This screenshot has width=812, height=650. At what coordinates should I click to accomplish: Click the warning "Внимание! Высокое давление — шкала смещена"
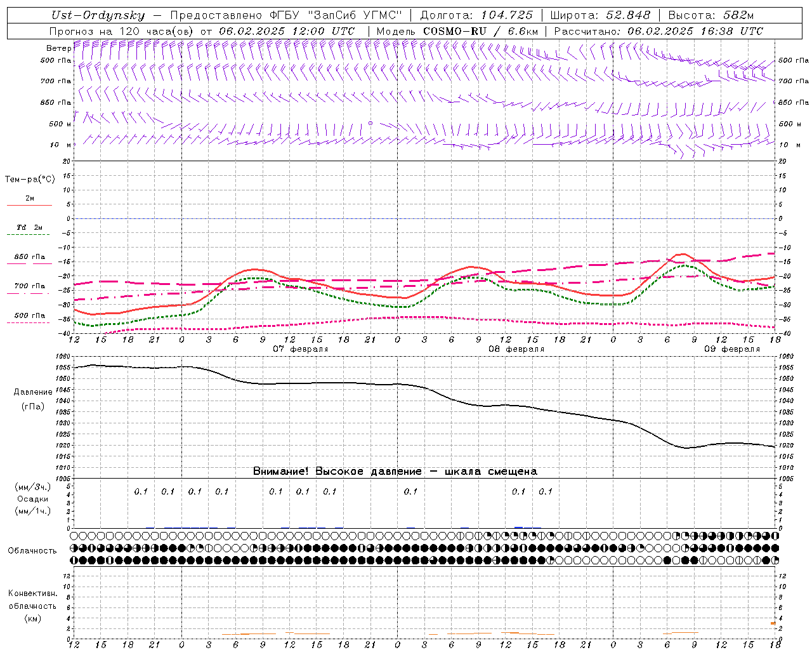click(x=395, y=472)
